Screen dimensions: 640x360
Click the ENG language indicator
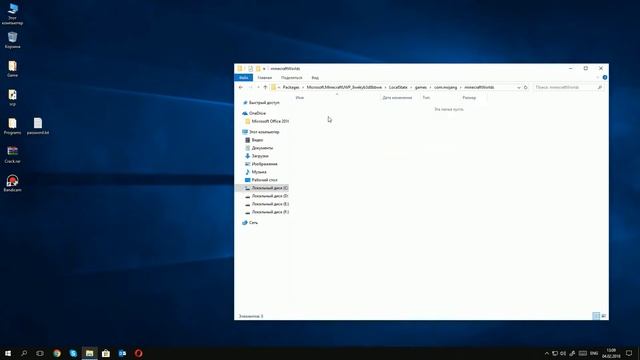pyautogui.click(x=594, y=353)
